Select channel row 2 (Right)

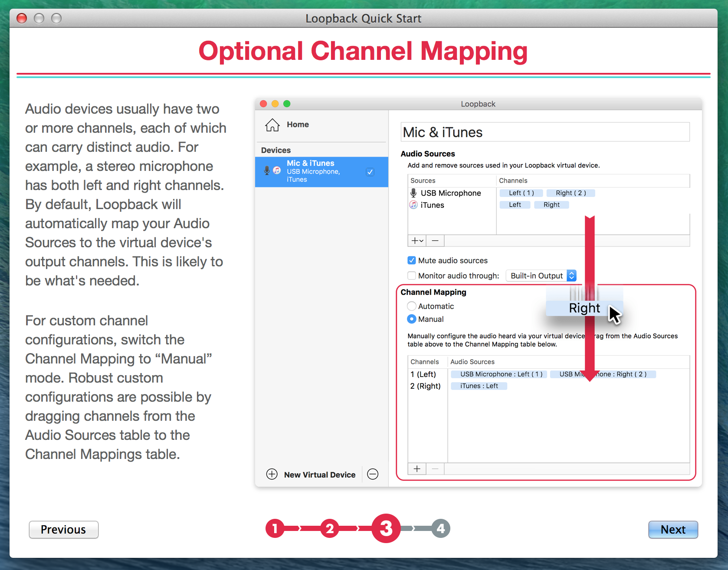[549, 386]
